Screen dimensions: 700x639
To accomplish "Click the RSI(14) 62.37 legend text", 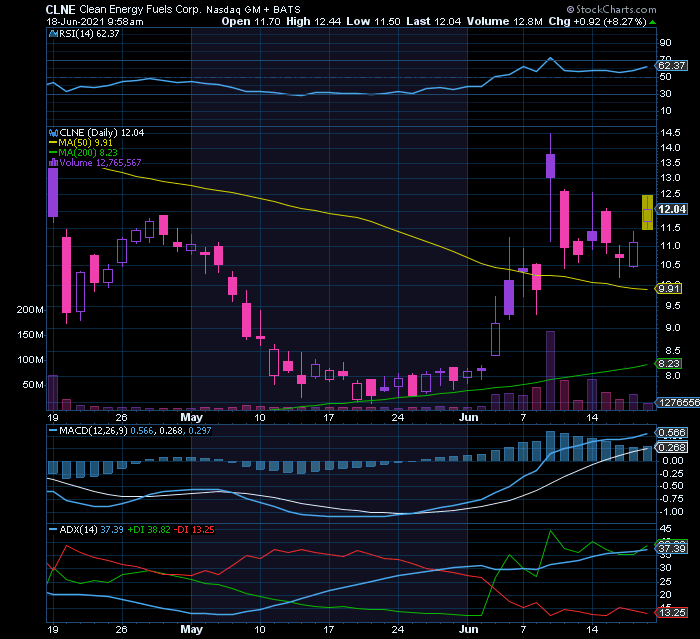I will (89, 33).
